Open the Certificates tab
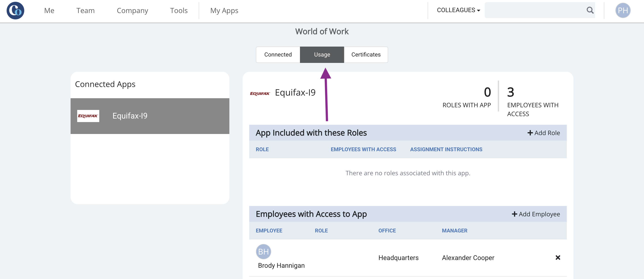Viewport: 644px width, 279px height. [366, 55]
